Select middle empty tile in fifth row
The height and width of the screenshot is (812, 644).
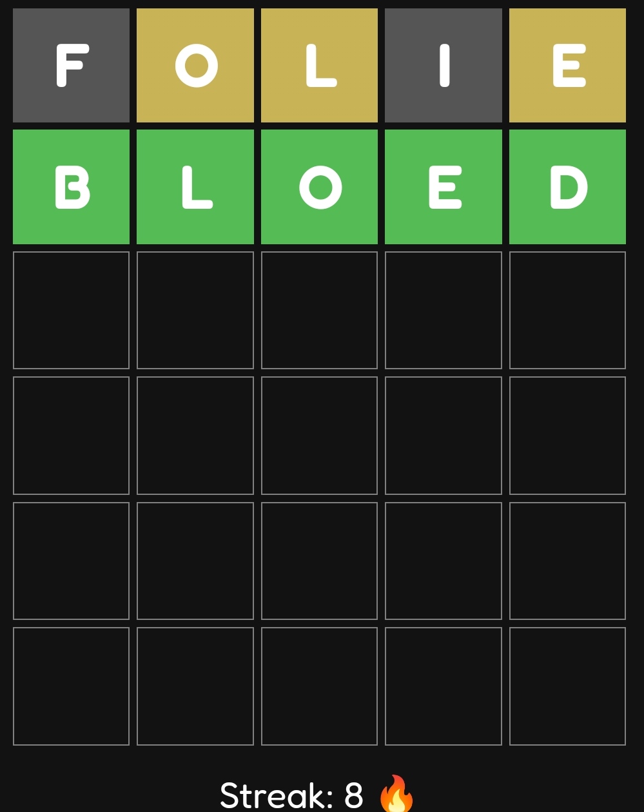[x=319, y=561]
